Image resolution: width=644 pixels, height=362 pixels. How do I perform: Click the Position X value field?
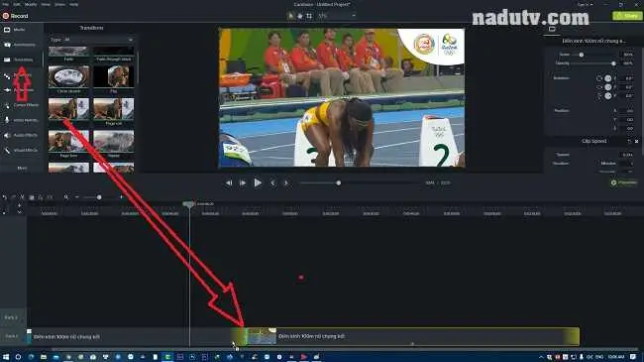pos(627,111)
